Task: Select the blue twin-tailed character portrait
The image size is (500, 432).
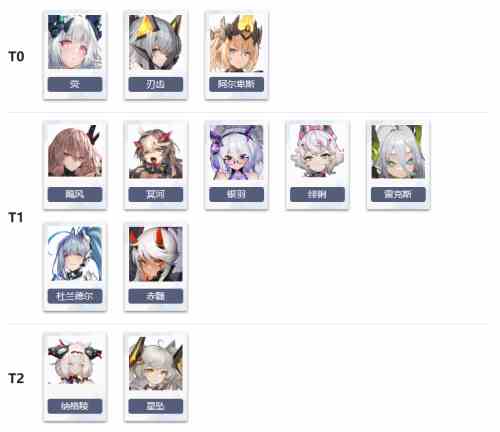Action: 75,253
